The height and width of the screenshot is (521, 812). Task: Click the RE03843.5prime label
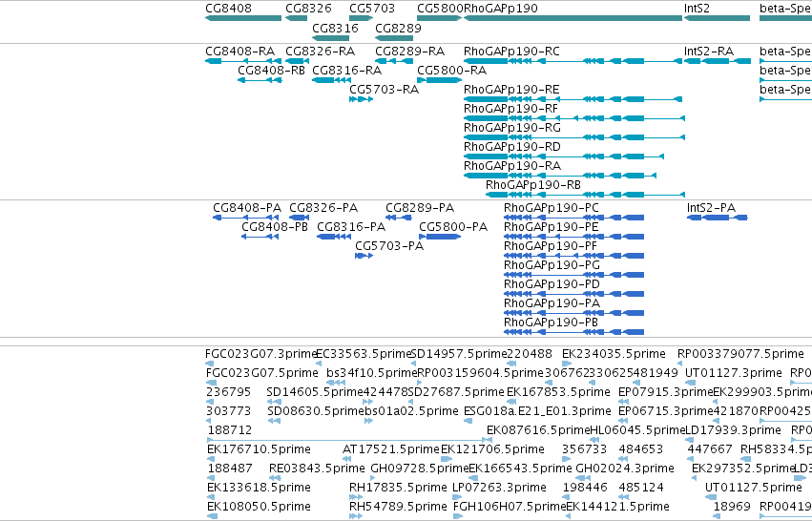click(317, 469)
